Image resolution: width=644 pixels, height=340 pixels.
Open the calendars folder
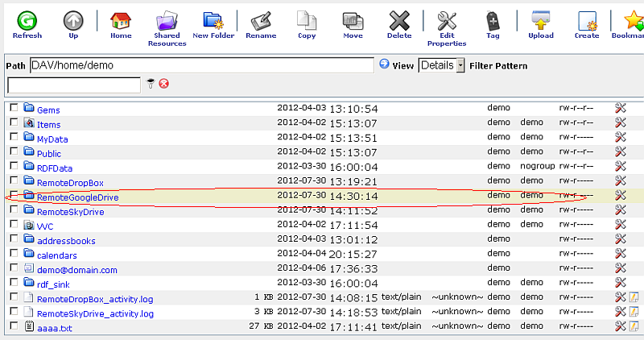(x=57, y=255)
